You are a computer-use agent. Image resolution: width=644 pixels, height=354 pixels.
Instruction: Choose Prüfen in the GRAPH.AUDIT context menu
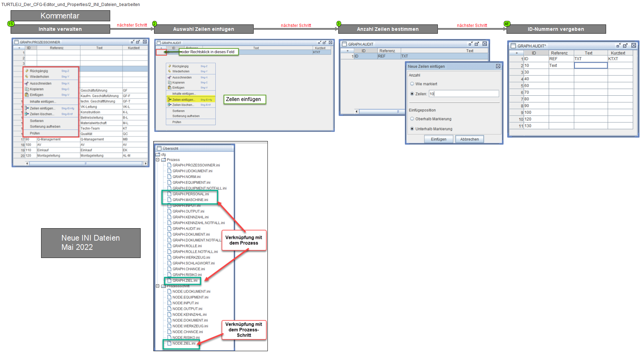[x=177, y=122]
